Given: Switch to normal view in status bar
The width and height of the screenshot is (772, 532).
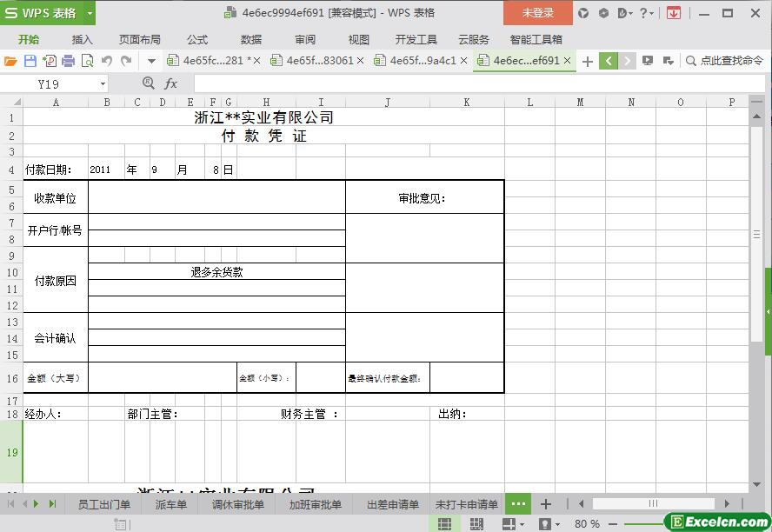Looking at the screenshot, I should point(444,524).
